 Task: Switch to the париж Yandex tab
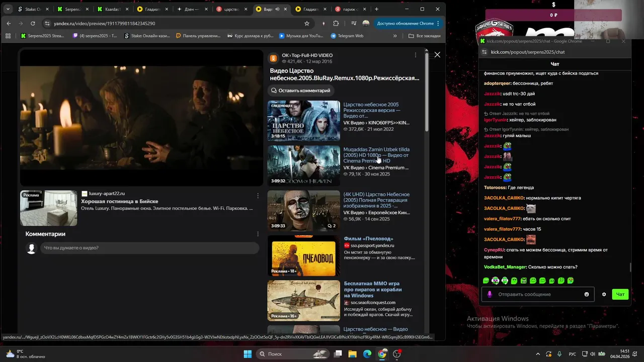coord(350,9)
